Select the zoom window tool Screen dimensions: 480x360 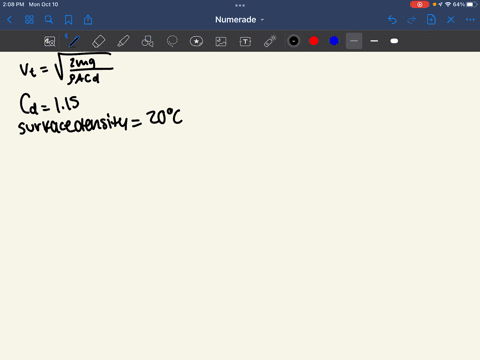coord(50,41)
